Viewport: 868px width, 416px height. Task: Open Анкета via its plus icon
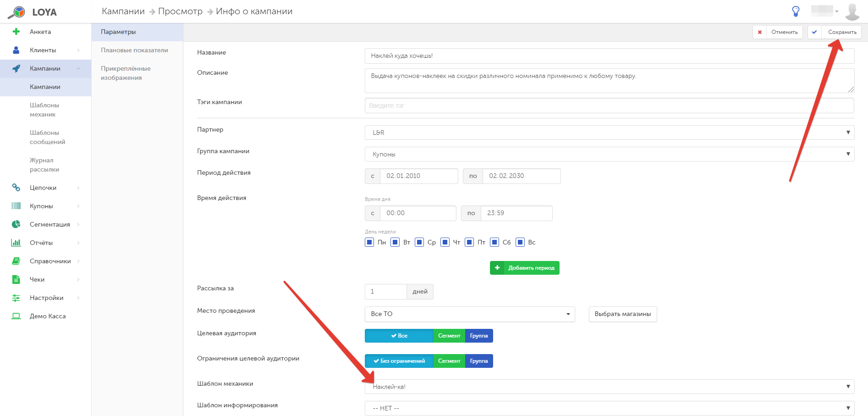[16, 32]
